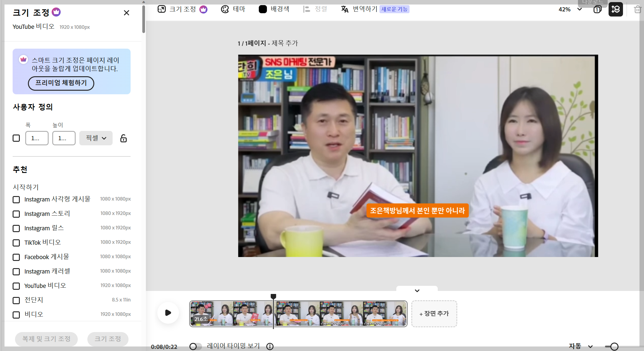Click the 폭 width input field

(x=37, y=138)
